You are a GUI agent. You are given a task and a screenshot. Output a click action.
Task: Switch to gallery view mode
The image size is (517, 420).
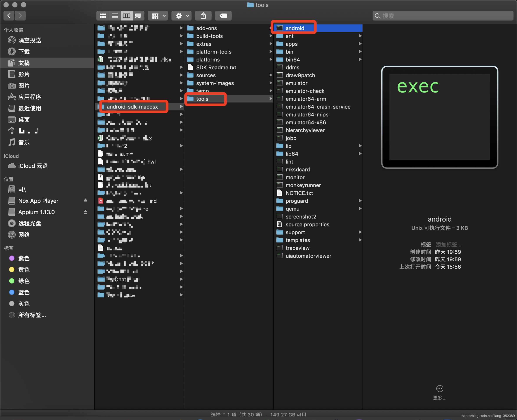pos(138,16)
